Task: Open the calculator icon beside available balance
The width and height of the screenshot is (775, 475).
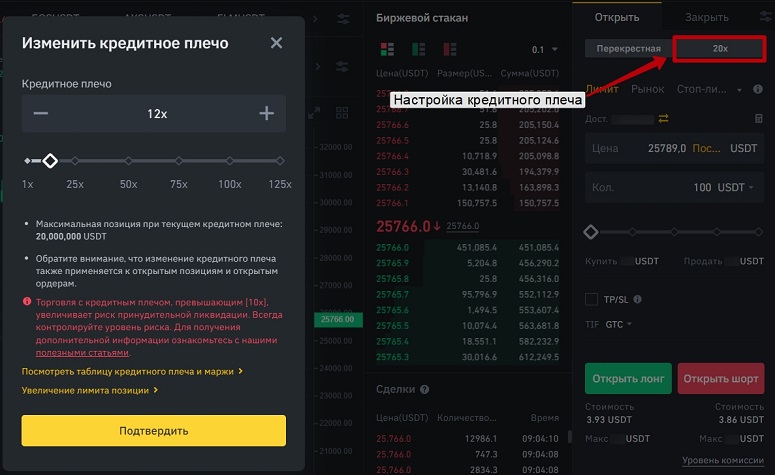Action: pyautogui.click(x=759, y=119)
